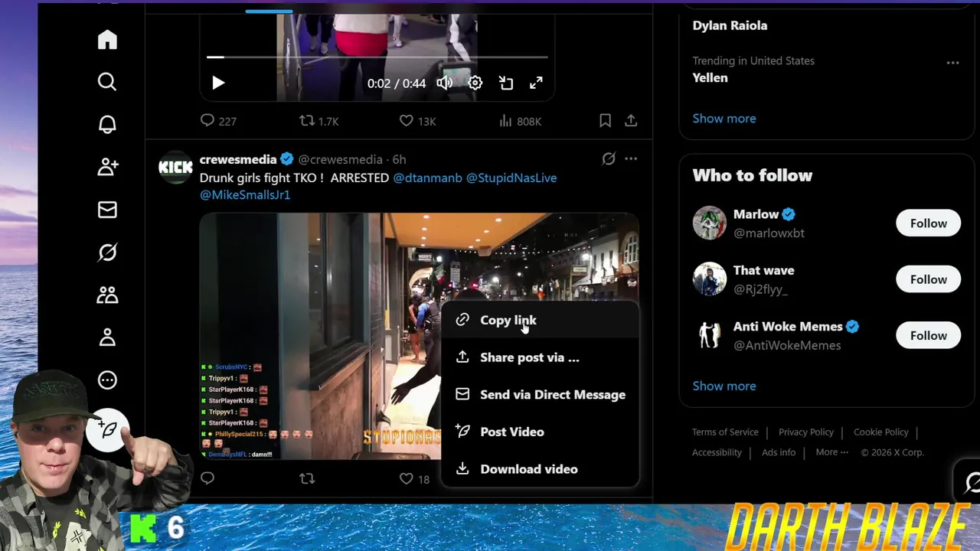The height and width of the screenshot is (551, 980).
Task: Enter fullscreen on top video
Action: (x=537, y=83)
